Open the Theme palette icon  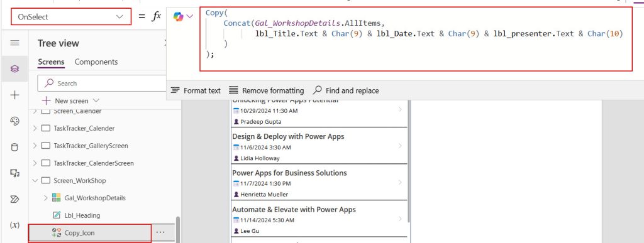click(14, 121)
